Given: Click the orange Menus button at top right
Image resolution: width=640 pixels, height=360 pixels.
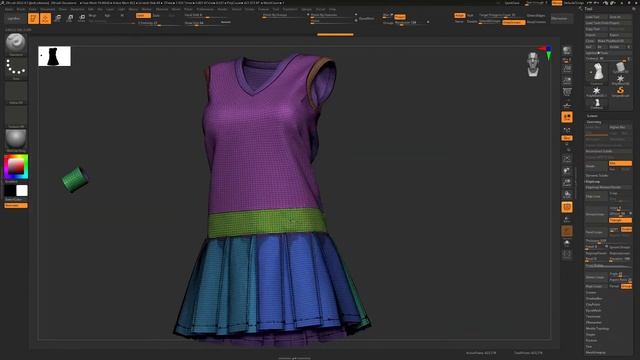Looking at the screenshot, I should 557,3.
